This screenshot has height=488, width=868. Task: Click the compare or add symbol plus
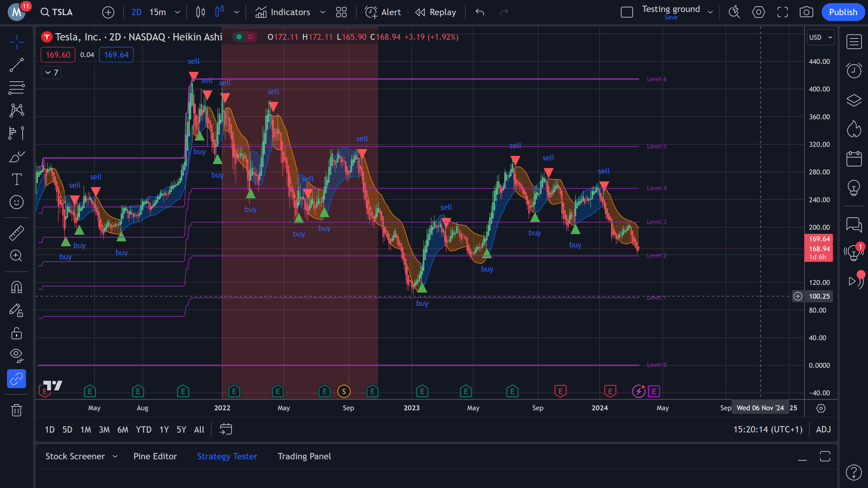click(x=108, y=12)
